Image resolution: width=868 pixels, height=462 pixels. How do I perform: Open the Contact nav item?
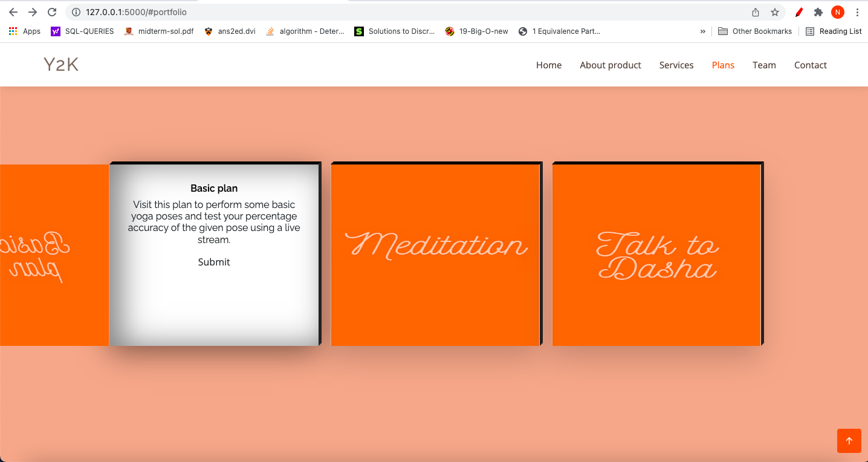(811, 65)
